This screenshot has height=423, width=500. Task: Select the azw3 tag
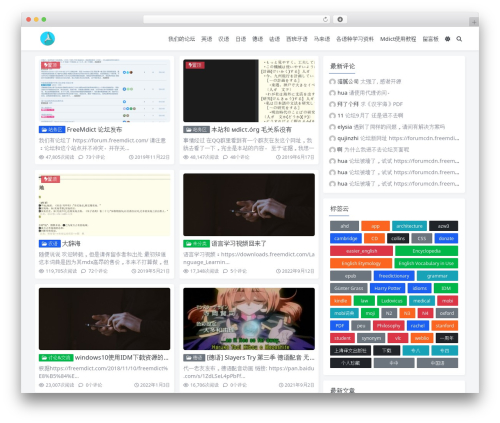[443, 226]
